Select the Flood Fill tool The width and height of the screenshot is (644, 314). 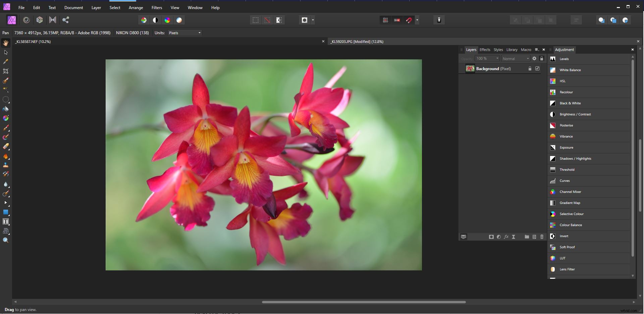6,109
